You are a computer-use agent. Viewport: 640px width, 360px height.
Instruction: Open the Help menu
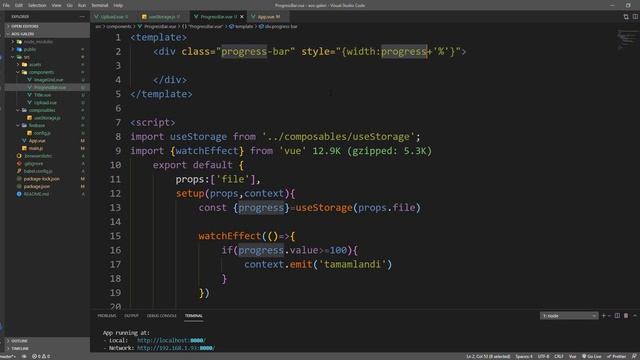point(118,5)
